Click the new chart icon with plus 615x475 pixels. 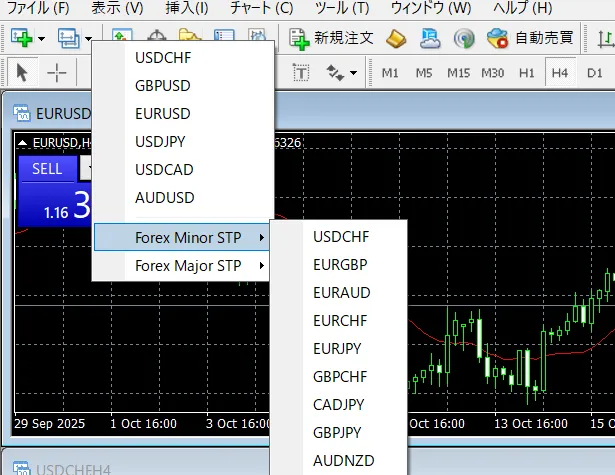pyautogui.click(x=22, y=38)
